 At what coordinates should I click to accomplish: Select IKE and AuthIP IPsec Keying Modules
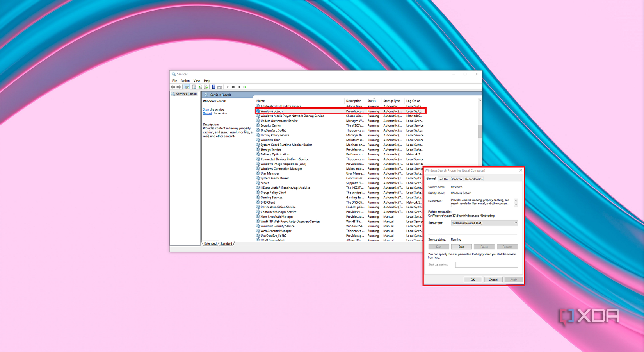pos(340,188)
